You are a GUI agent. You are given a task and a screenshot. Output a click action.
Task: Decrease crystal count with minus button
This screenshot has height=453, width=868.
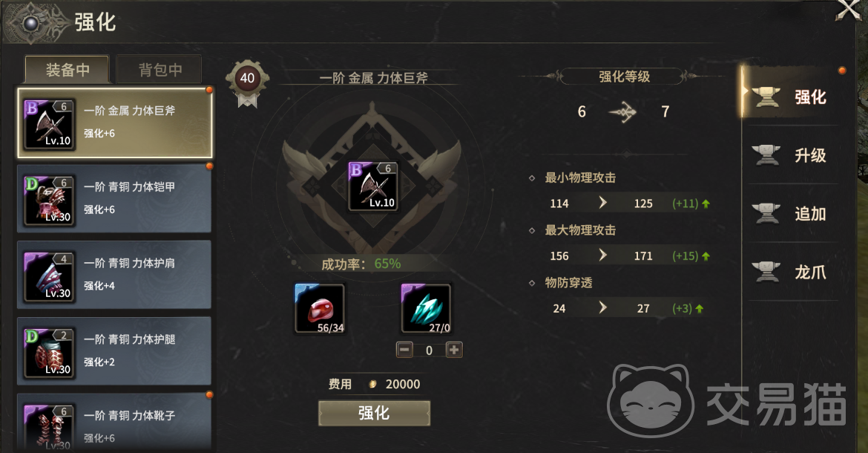point(404,350)
